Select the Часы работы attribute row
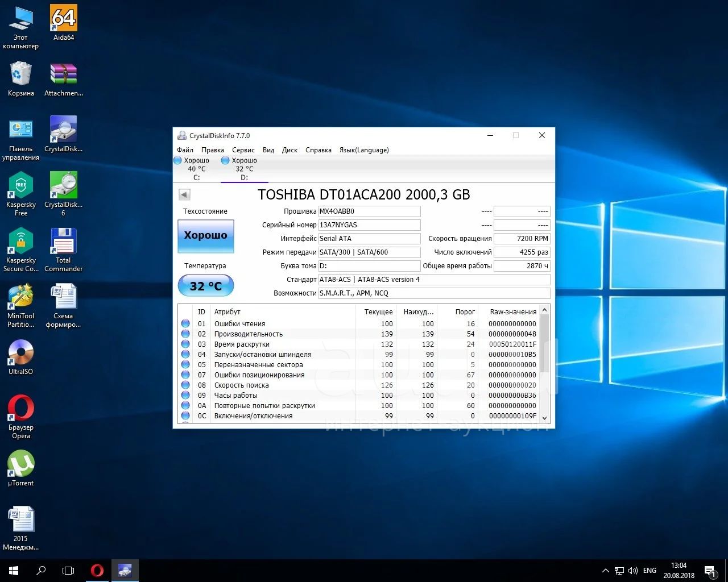 358,396
